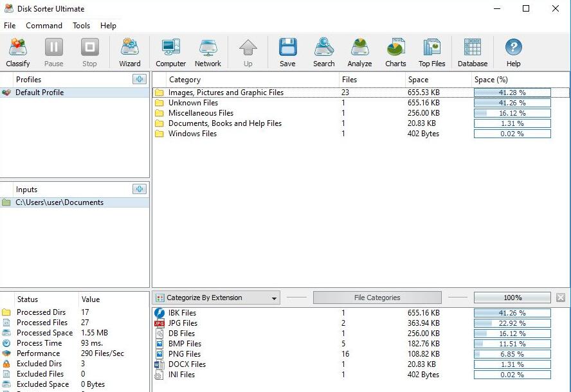This screenshot has height=392, width=571.
Task: Click the Default Profile icon
Action: click(6, 93)
